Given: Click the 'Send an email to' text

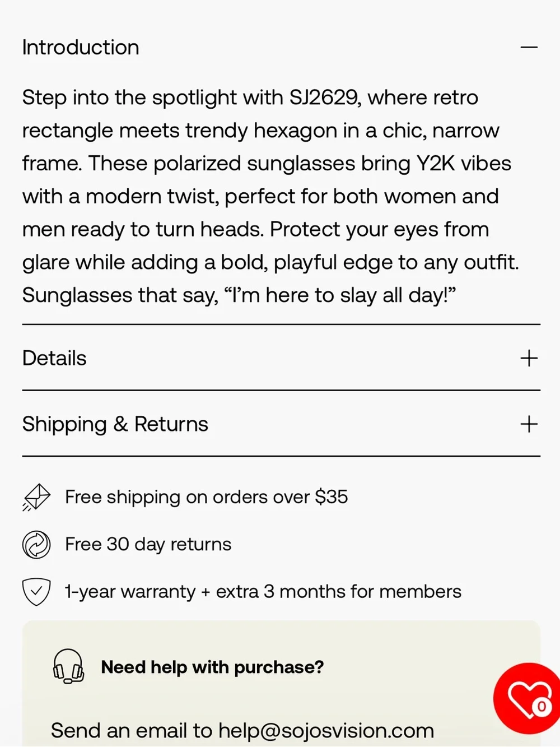Looking at the screenshot, I should coord(132,731).
